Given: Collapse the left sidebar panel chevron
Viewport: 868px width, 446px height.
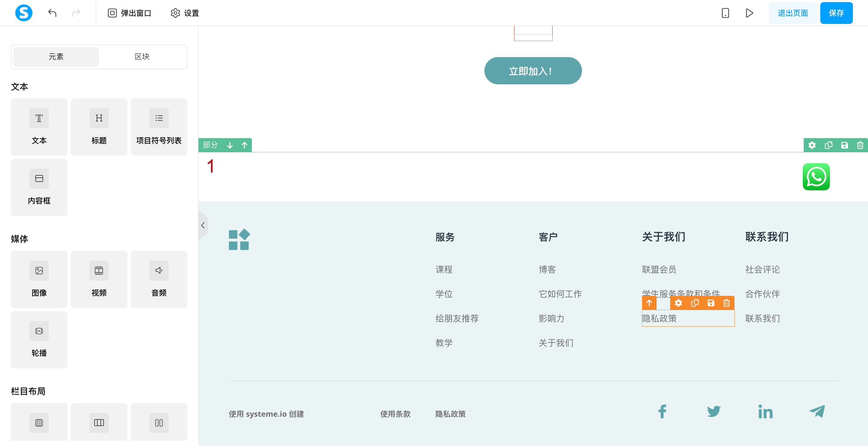Looking at the screenshot, I should point(203,225).
